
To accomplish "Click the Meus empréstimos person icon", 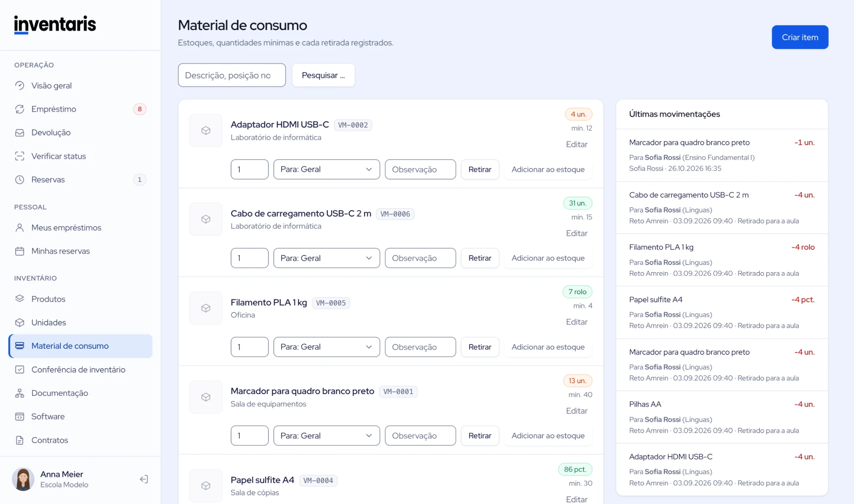I will [x=20, y=228].
